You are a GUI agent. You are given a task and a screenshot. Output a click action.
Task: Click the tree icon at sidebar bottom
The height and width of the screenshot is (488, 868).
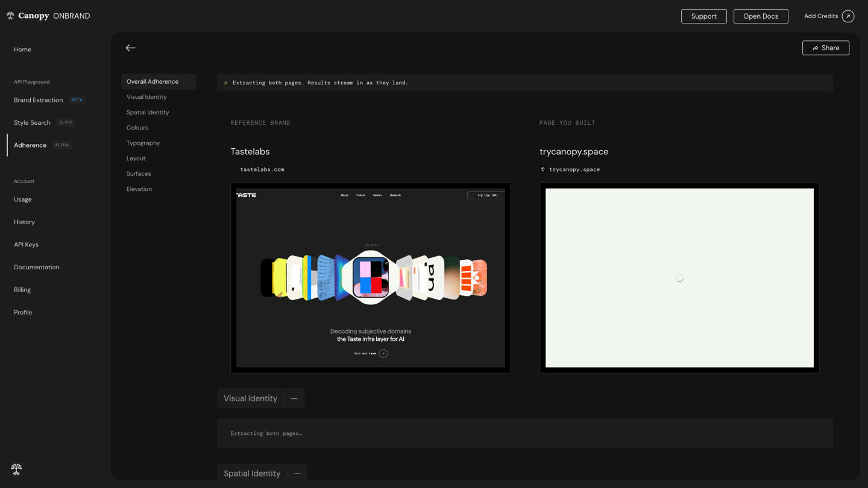pyautogui.click(x=16, y=469)
